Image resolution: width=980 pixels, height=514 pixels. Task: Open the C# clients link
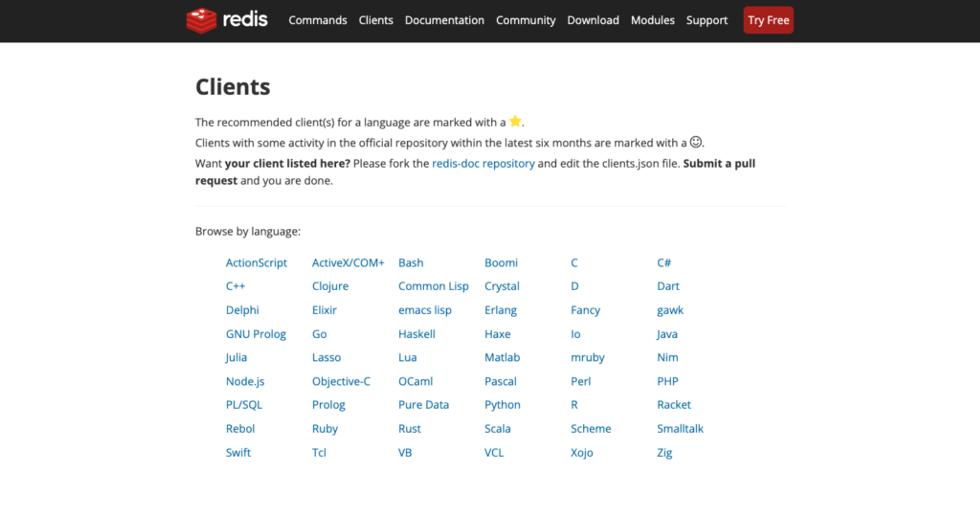[x=664, y=263]
